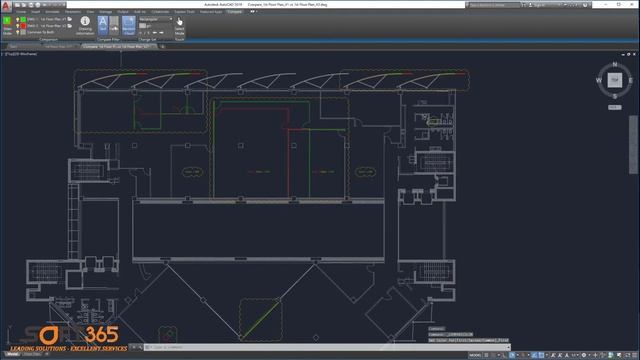Restore the drawing viewport window icon
640x360 pixels.
click(x=629, y=54)
